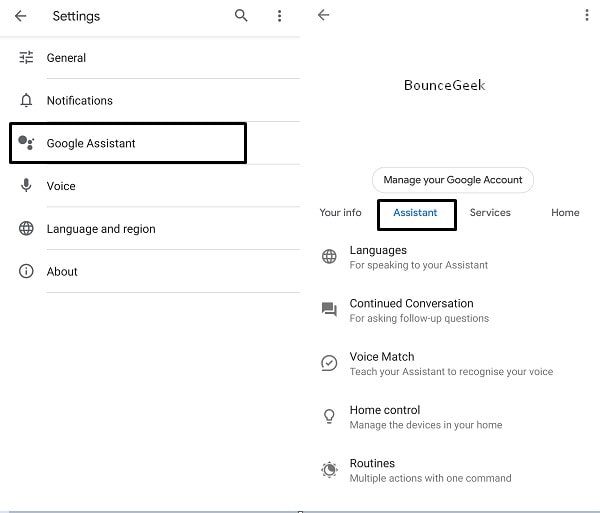Switch to the Your info tab
This screenshot has height=513, width=600.
340,212
